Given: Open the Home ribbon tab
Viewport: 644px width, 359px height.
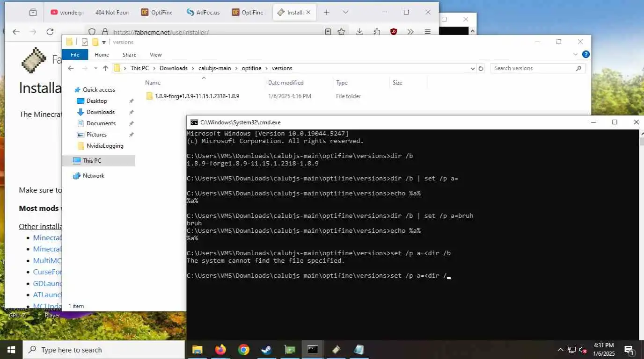Looking at the screenshot, I should coord(102,55).
